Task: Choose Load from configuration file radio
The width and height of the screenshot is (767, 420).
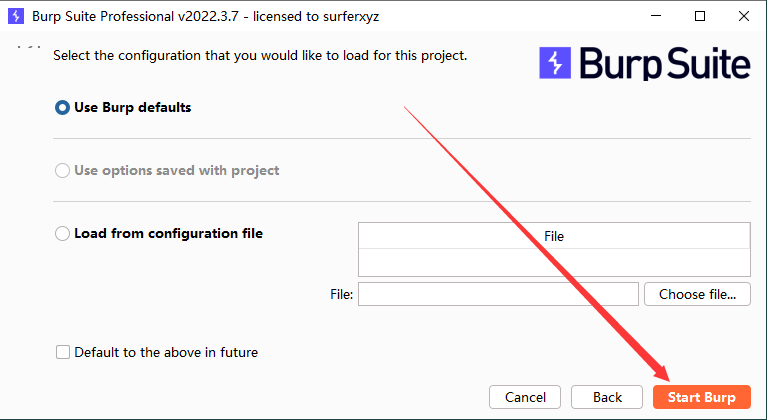Action: tap(63, 234)
